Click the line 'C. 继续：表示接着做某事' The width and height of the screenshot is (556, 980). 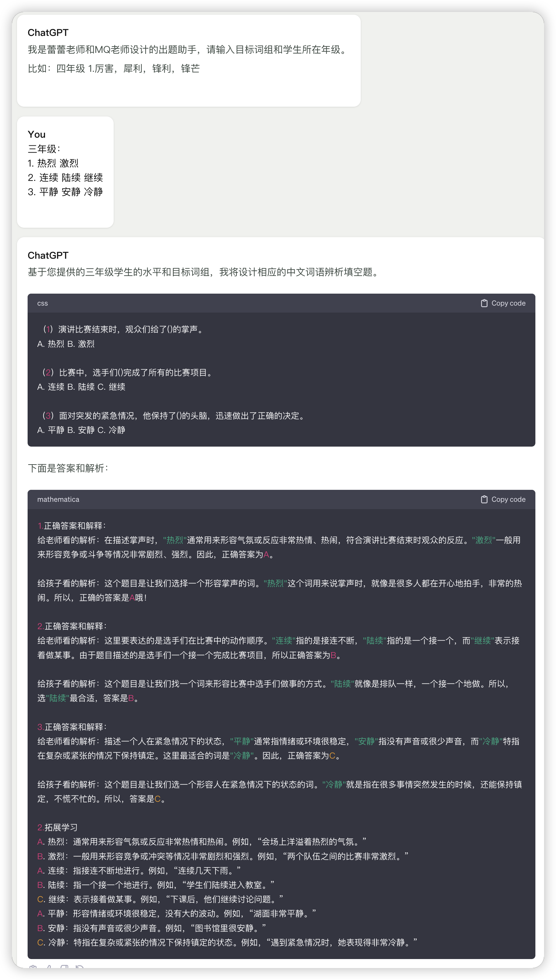pyautogui.click(x=160, y=899)
